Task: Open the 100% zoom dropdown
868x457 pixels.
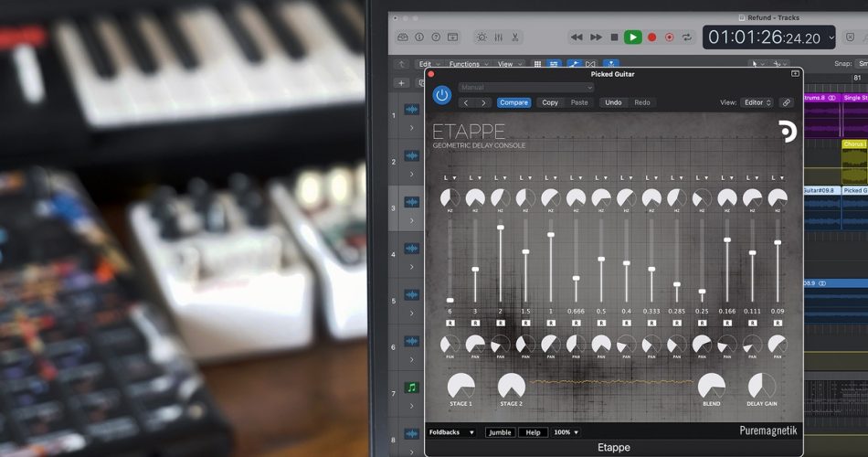Action: click(566, 432)
